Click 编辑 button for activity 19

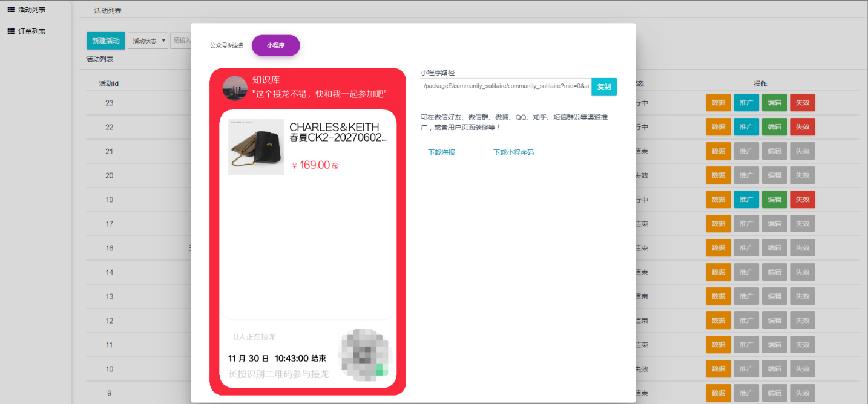tap(774, 200)
